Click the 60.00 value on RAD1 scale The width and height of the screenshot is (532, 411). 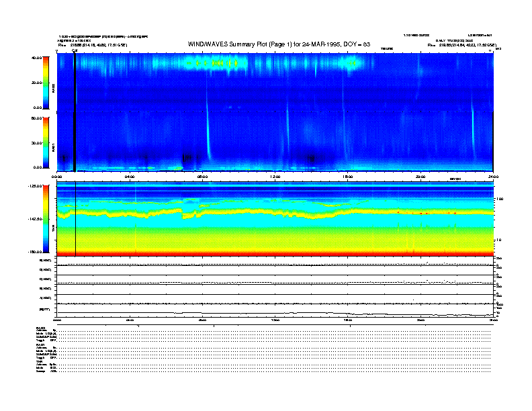coord(36,118)
